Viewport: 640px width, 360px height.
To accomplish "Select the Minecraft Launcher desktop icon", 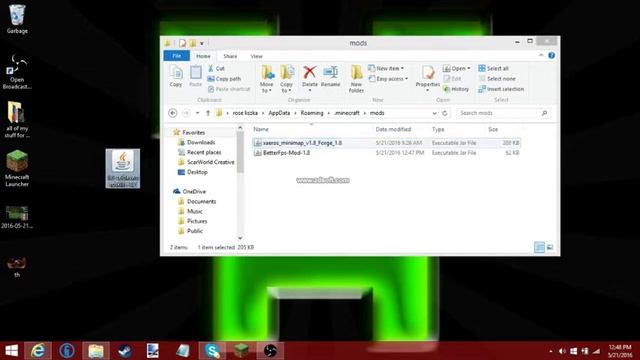I will click(x=17, y=169).
